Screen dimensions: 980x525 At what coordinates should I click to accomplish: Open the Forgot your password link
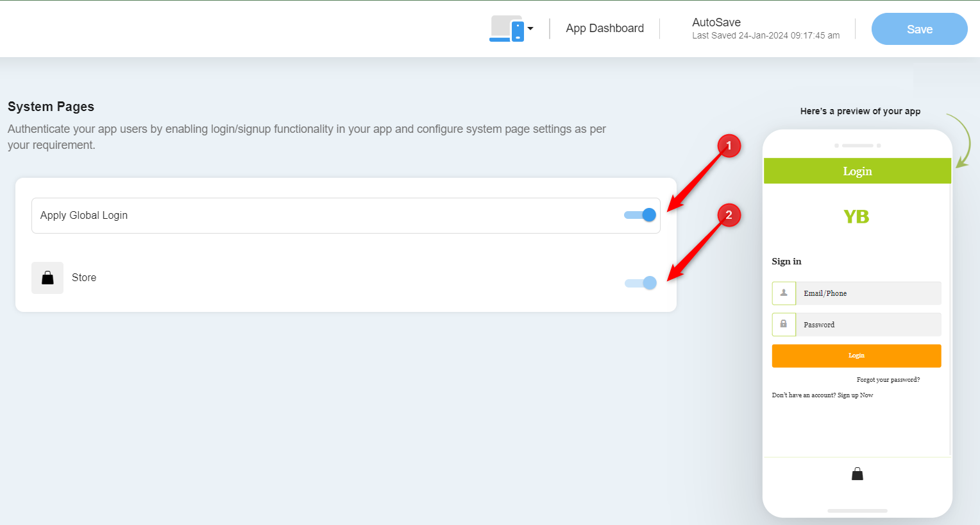click(888, 379)
